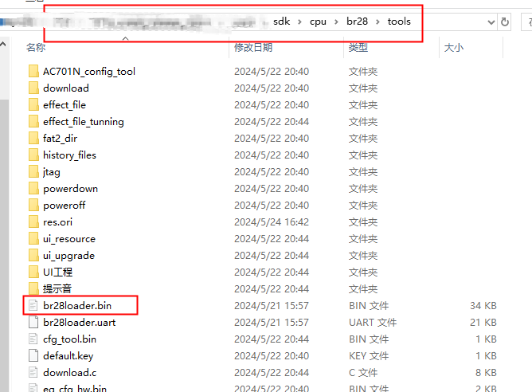Select the poweroff folder name

65,206
